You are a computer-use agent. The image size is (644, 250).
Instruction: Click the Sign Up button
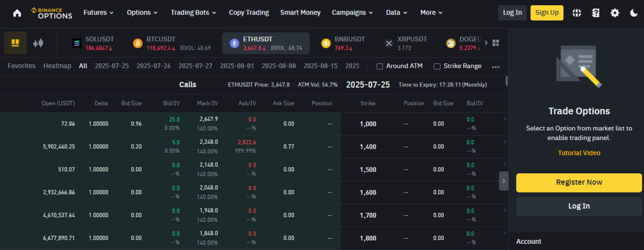(547, 13)
